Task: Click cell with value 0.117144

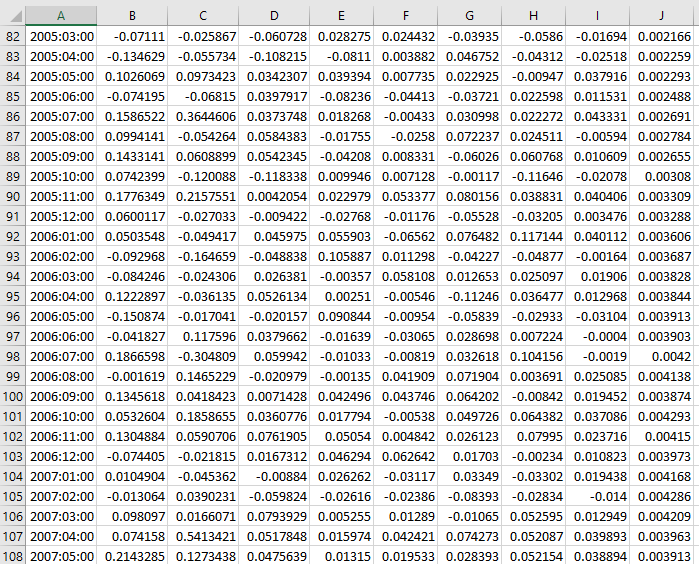Action: click(x=533, y=237)
